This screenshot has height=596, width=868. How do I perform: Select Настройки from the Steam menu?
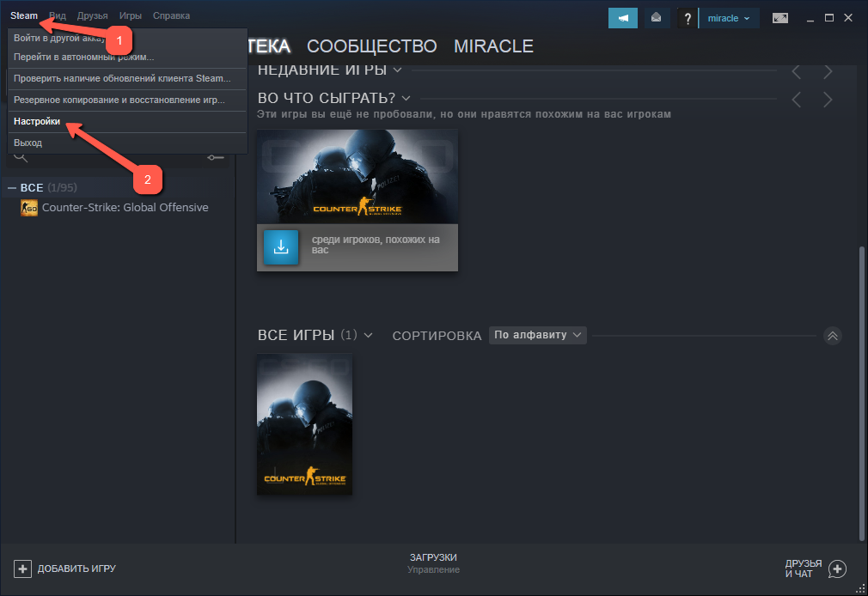[37, 122]
